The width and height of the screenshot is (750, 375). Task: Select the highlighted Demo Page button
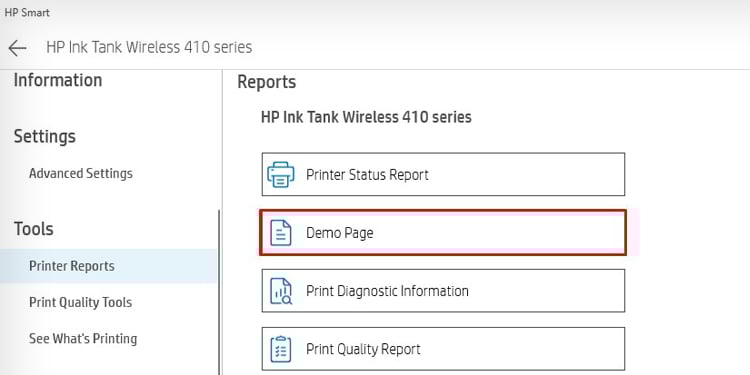tap(443, 232)
